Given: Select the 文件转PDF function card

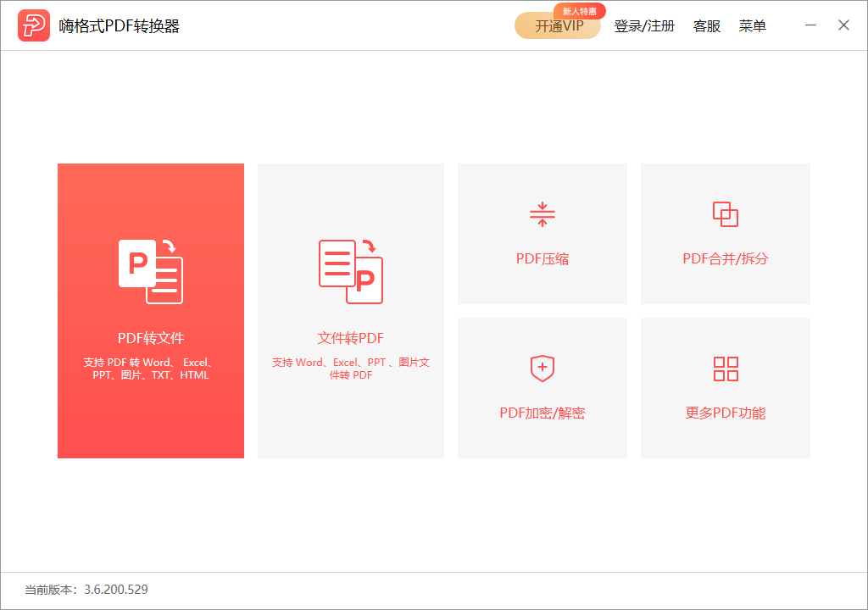Looking at the screenshot, I should 350,311.
